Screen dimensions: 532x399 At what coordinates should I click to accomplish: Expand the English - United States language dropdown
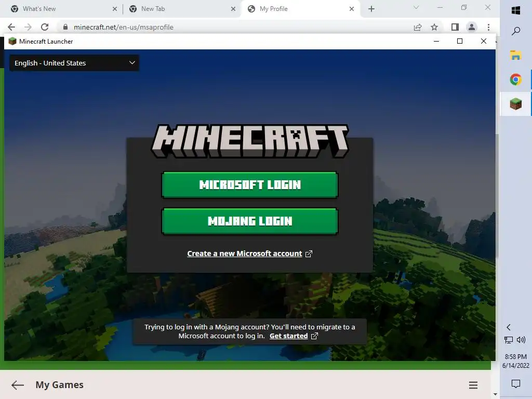click(74, 63)
